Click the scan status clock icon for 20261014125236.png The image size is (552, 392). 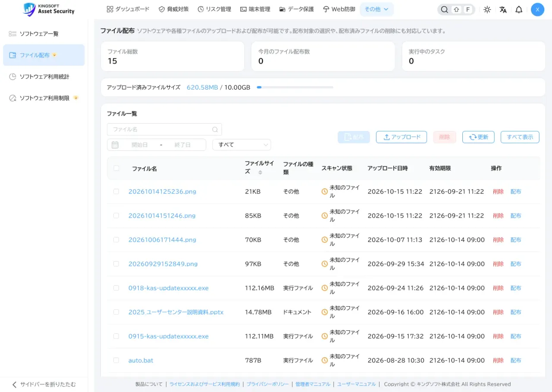click(325, 191)
